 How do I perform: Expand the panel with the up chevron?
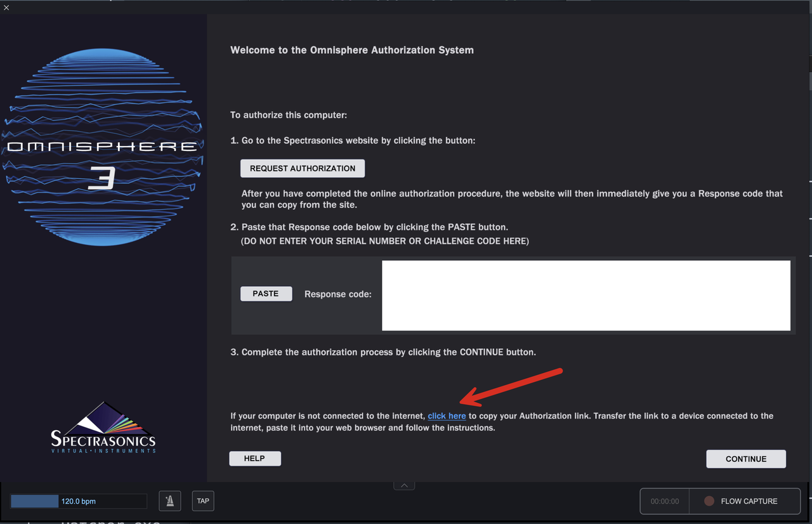(x=404, y=485)
